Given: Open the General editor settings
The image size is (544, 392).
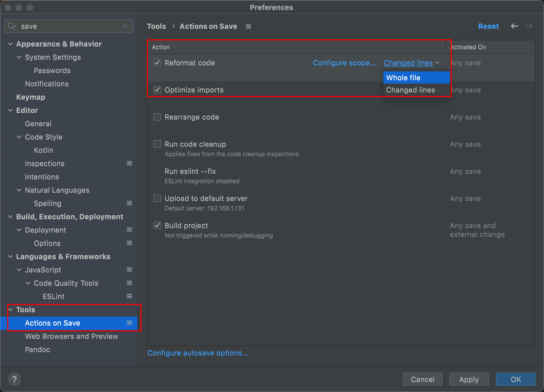Looking at the screenshot, I should coord(38,124).
